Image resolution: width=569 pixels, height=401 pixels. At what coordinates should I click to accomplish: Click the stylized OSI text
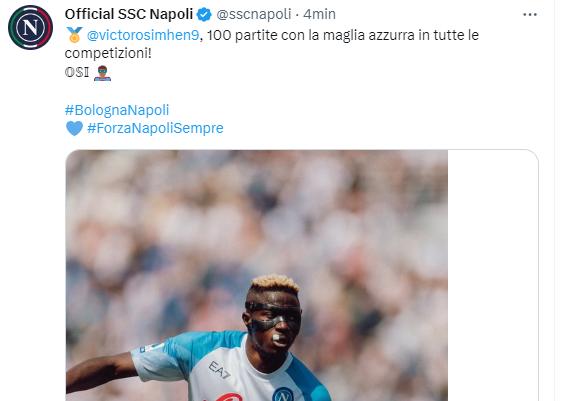click(x=77, y=73)
